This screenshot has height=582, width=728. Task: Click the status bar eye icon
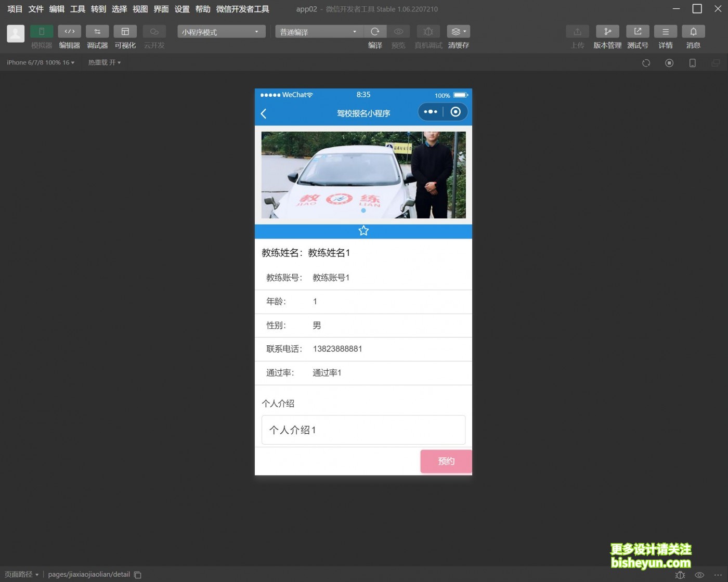[x=699, y=575]
